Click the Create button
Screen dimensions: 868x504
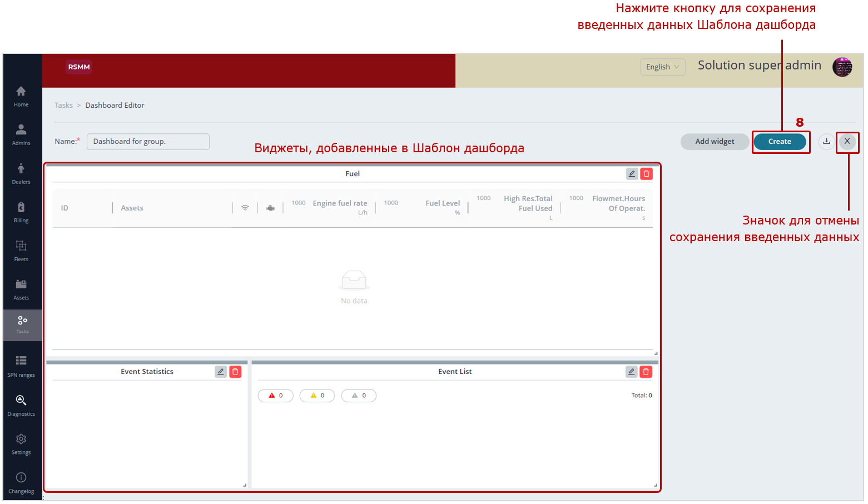coord(780,142)
